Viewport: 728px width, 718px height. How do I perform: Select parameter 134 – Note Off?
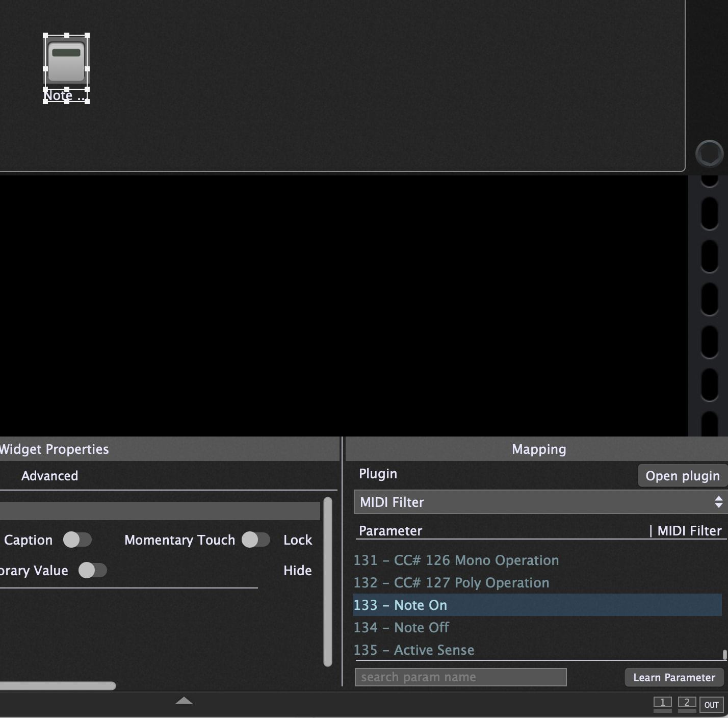tap(401, 627)
